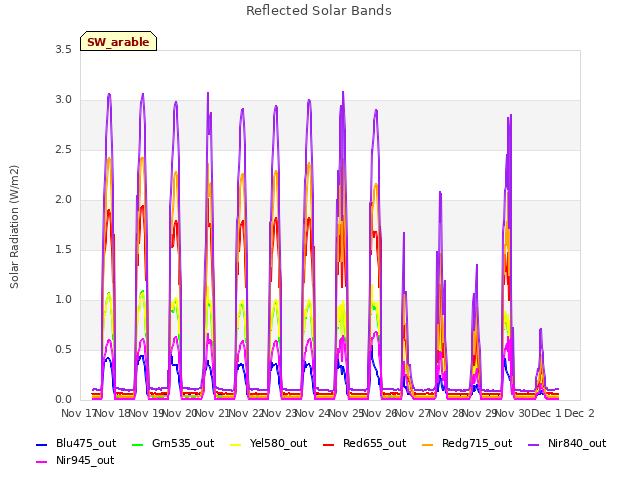Toggle the Nir945_out legend entry
The image size is (640, 480).
point(75,460)
